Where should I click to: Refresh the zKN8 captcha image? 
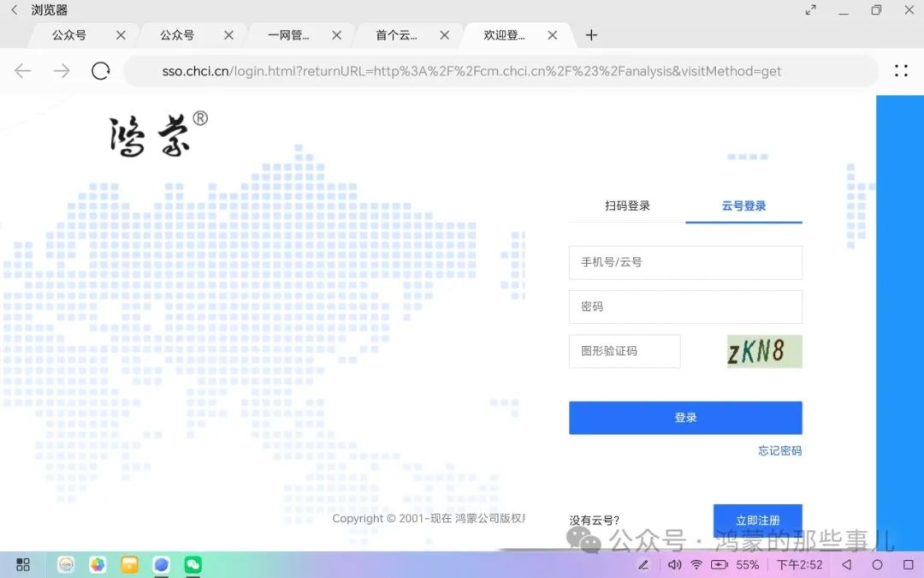coord(764,352)
